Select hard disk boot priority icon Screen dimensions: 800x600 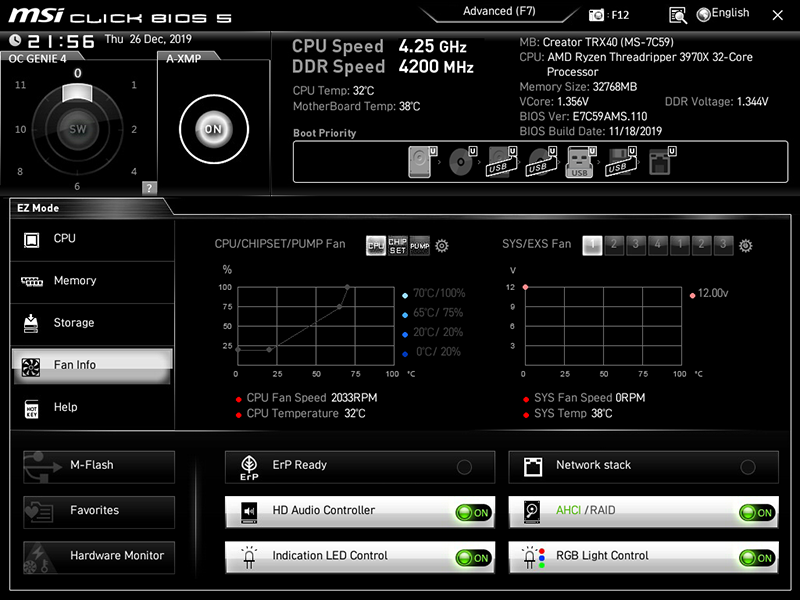(x=422, y=162)
